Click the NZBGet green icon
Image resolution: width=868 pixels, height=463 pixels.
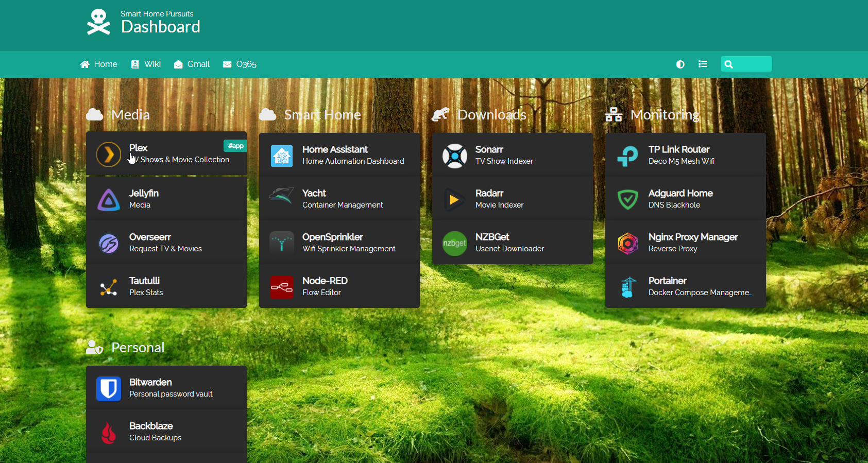click(455, 243)
